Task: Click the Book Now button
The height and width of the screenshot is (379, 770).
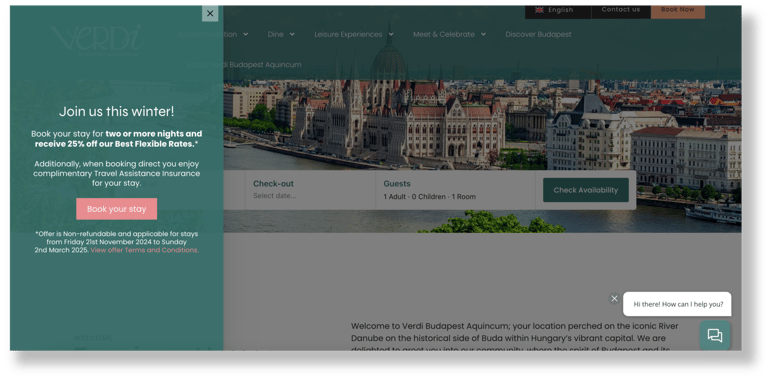Action: click(678, 10)
